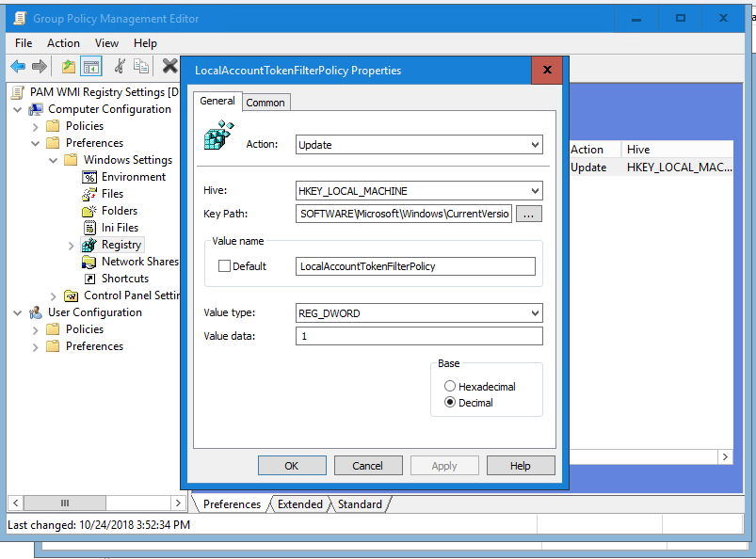Click the tree pane scroll left arrow
This screenshot has width=756, height=559.
tap(15, 503)
